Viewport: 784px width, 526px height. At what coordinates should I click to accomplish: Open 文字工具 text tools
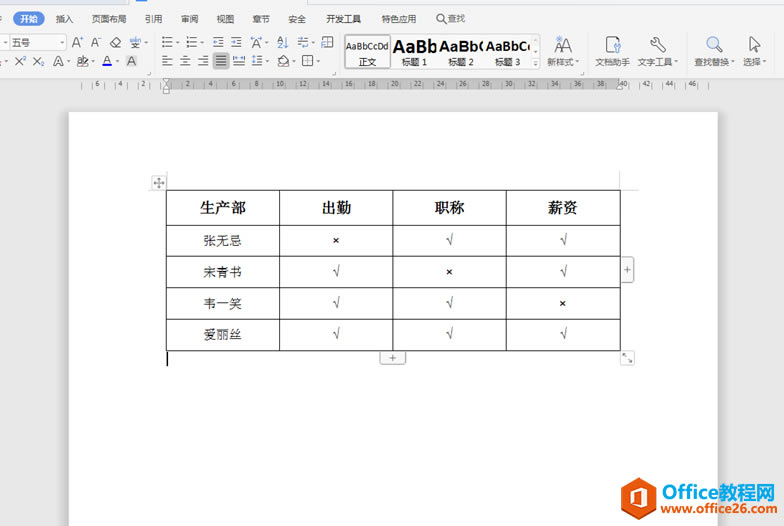tap(658, 51)
